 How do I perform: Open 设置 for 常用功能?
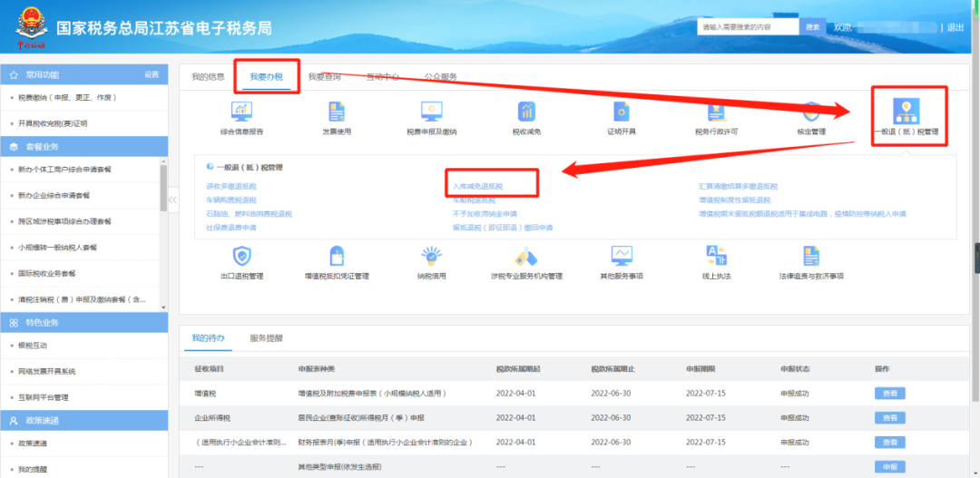(x=152, y=74)
